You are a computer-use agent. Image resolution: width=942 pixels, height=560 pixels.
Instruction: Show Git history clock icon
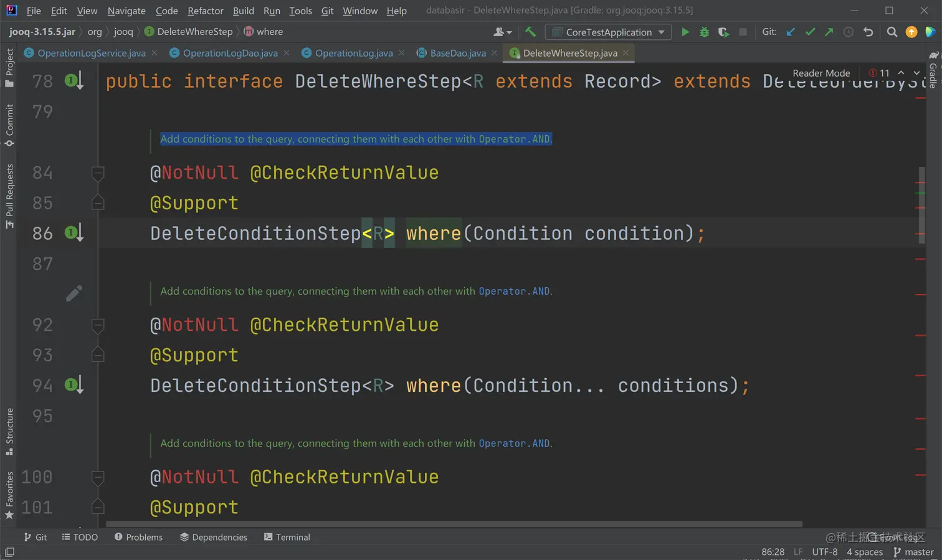click(849, 32)
